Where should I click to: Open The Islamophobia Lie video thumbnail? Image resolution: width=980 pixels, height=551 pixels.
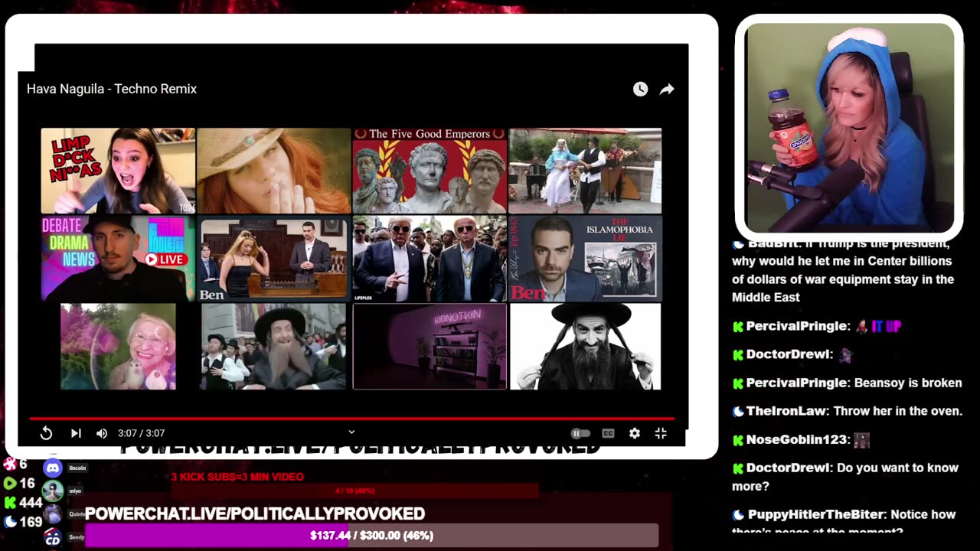click(x=585, y=259)
